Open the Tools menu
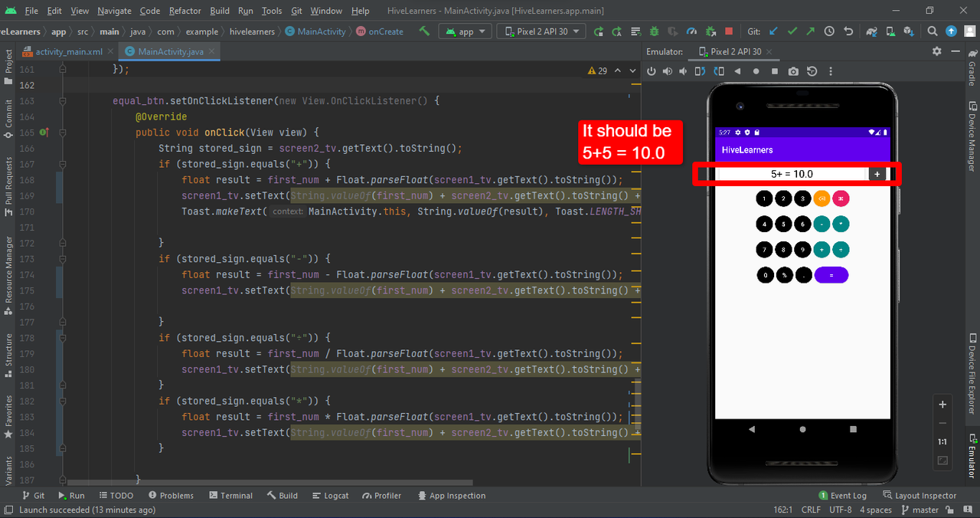The height and width of the screenshot is (518, 980). pos(272,11)
